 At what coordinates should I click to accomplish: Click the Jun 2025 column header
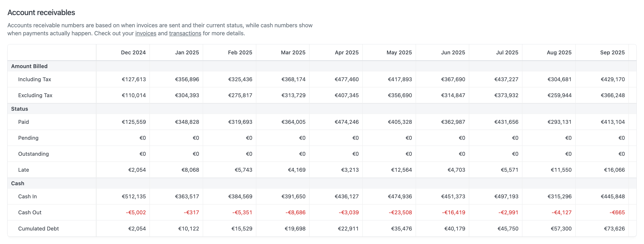pos(453,53)
